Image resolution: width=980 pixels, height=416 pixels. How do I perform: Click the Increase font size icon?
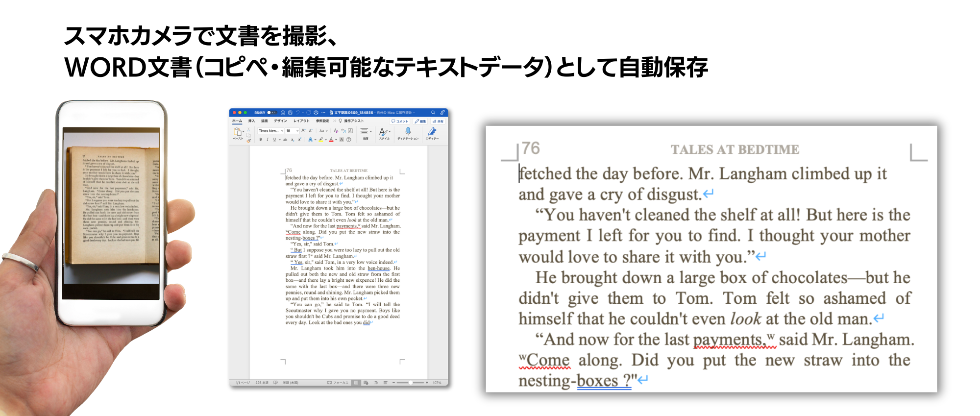[303, 130]
